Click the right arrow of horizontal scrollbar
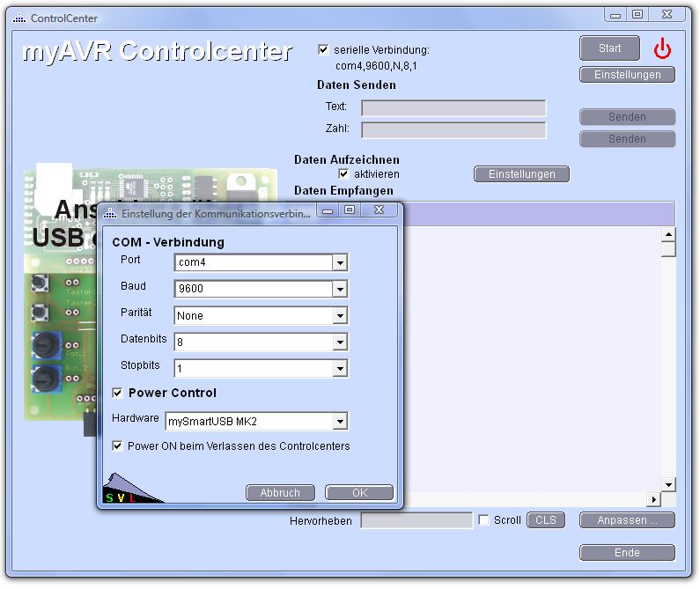Image resolution: width=700 pixels, height=589 pixels. tap(654, 500)
